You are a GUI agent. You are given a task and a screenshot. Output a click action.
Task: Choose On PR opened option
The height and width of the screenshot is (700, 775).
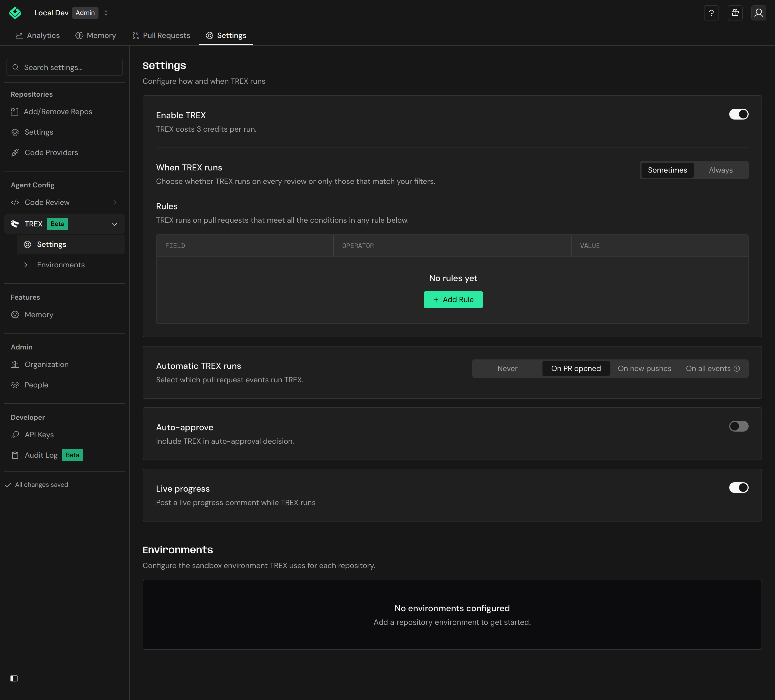576,369
